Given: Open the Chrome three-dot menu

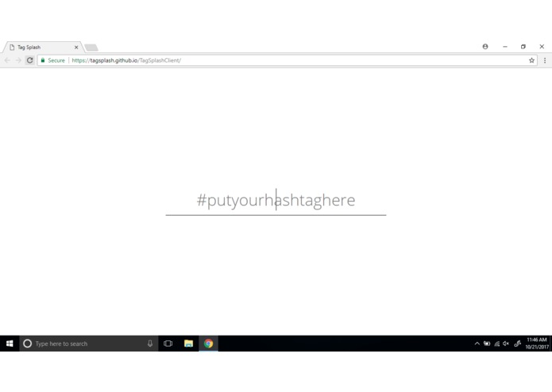Looking at the screenshot, I should (x=545, y=60).
